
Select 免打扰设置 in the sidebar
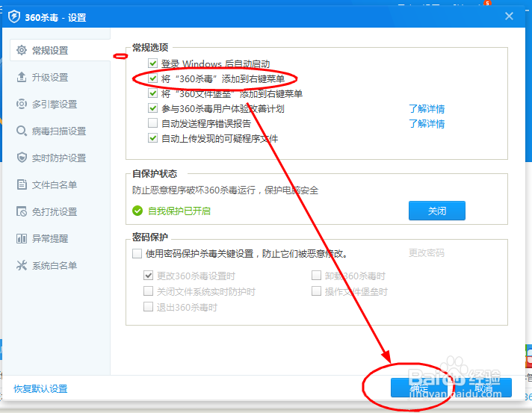coord(56,211)
